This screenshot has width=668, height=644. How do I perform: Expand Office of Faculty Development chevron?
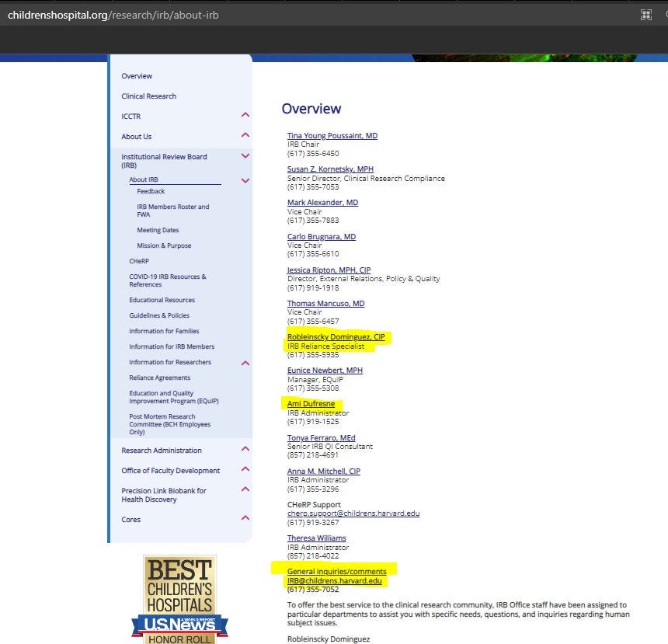(x=245, y=469)
